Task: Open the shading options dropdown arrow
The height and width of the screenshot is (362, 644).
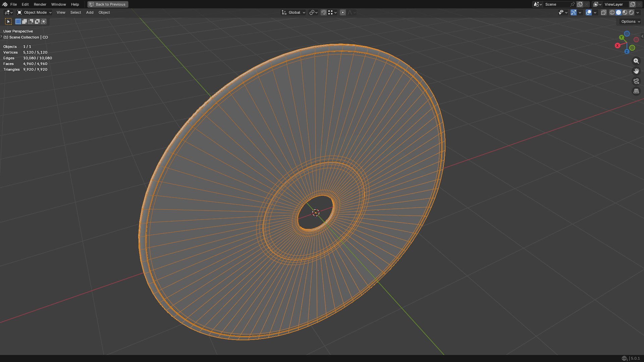Action: pyautogui.click(x=638, y=12)
